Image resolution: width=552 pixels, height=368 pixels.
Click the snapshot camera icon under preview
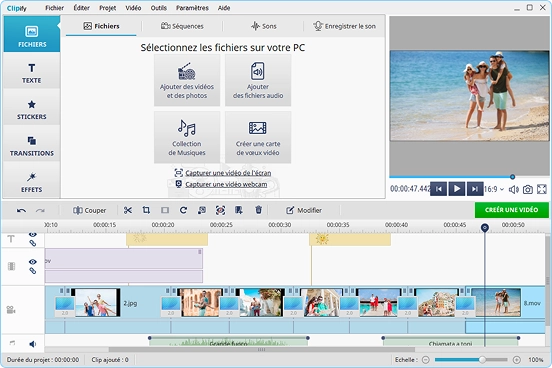(x=527, y=189)
